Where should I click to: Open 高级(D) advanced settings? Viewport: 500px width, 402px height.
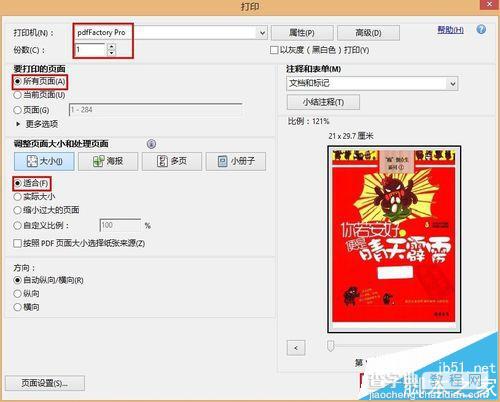(x=368, y=33)
